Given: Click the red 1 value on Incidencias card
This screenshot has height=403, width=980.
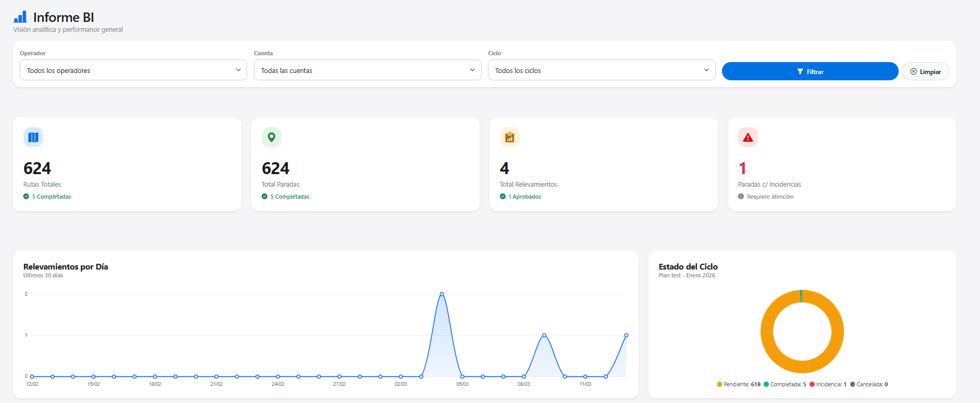Looking at the screenshot, I should click(x=743, y=168).
